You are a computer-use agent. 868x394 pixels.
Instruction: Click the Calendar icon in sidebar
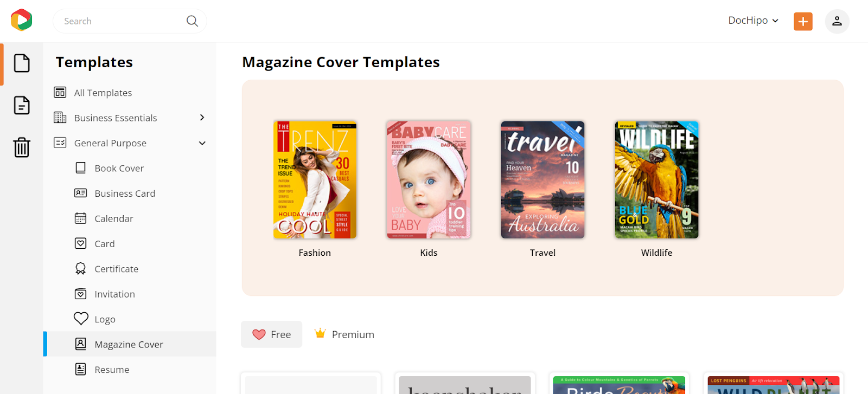(80, 218)
